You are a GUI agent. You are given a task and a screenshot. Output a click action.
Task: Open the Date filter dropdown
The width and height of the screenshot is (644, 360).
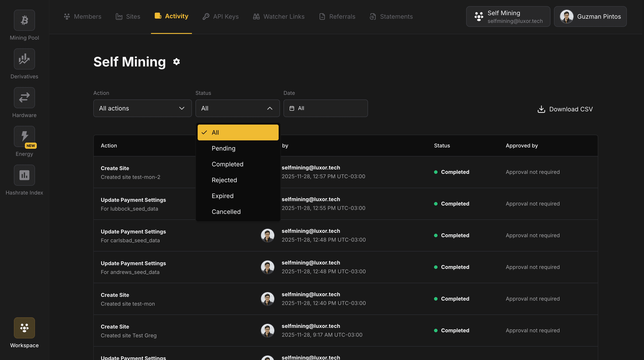click(325, 108)
